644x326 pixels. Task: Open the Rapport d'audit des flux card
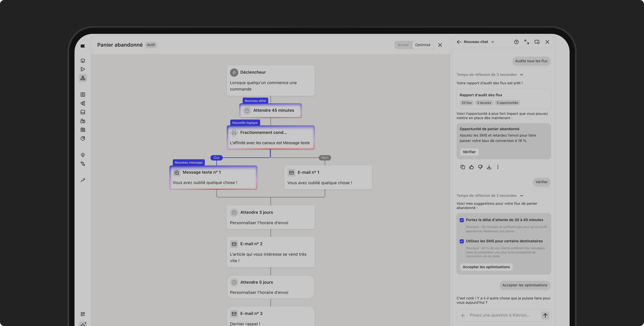[504, 99]
